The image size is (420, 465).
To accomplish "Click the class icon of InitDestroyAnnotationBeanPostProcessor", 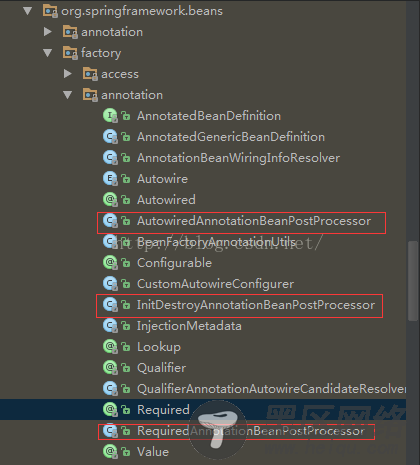I will tap(110, 305).
